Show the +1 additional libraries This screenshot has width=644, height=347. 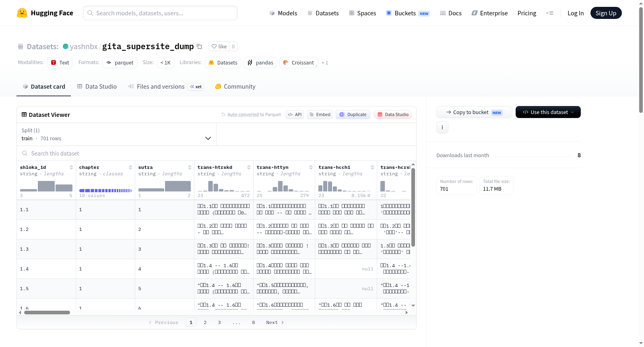[x=325, y=63]
